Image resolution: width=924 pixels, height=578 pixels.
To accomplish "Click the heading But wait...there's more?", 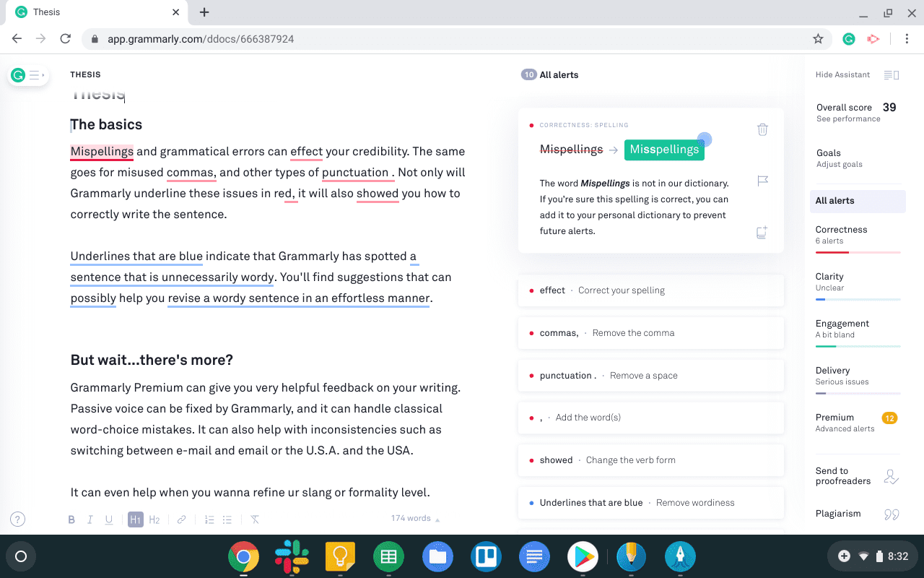I will click(152, 361).
